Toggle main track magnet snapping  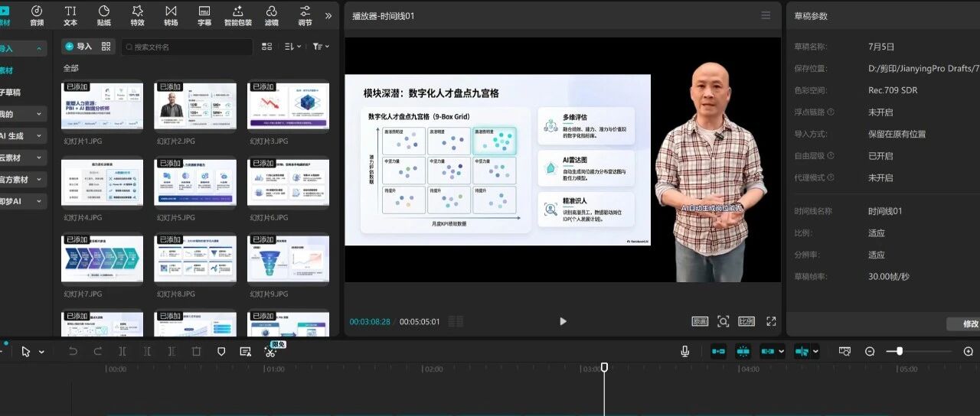[718, 351]
